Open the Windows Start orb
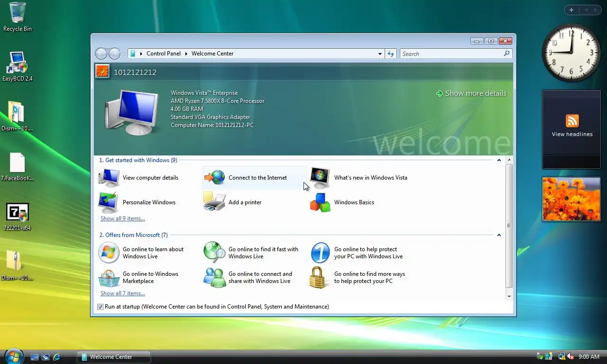The image size is (607, 364). click(13, 356)
